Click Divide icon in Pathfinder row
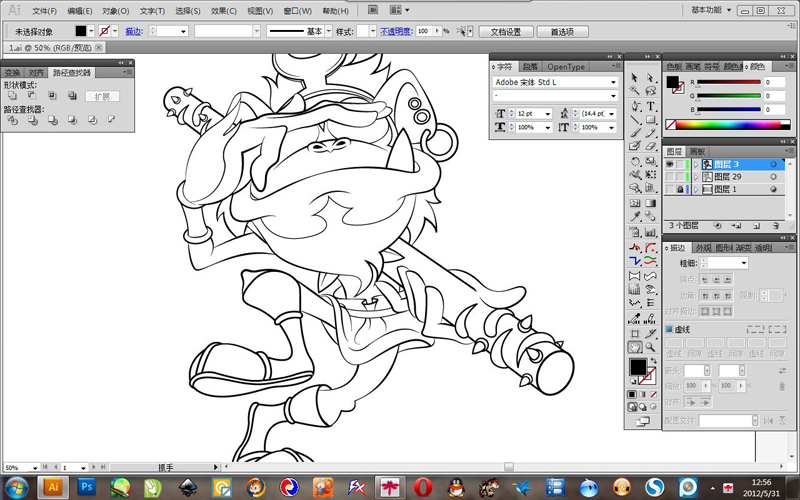The height and width of the screenshot is (500, 800). [x=12, y=120]
